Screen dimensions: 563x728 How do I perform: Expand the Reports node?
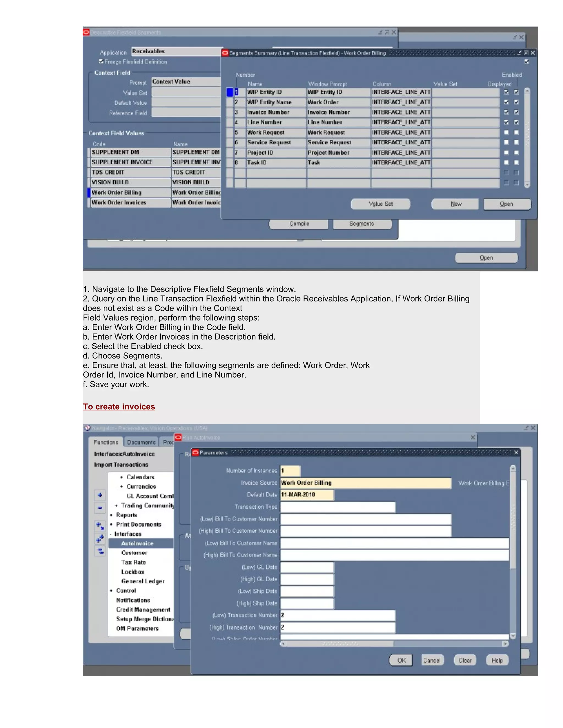click(111, 515)
